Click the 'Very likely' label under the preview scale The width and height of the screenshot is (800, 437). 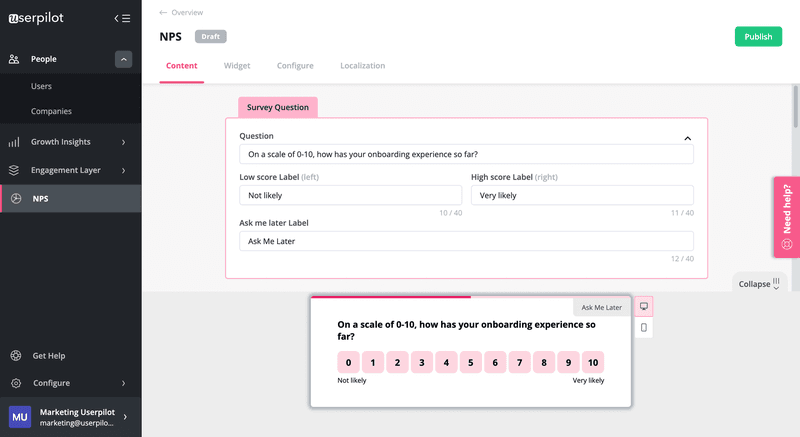[x=588, y=380]
